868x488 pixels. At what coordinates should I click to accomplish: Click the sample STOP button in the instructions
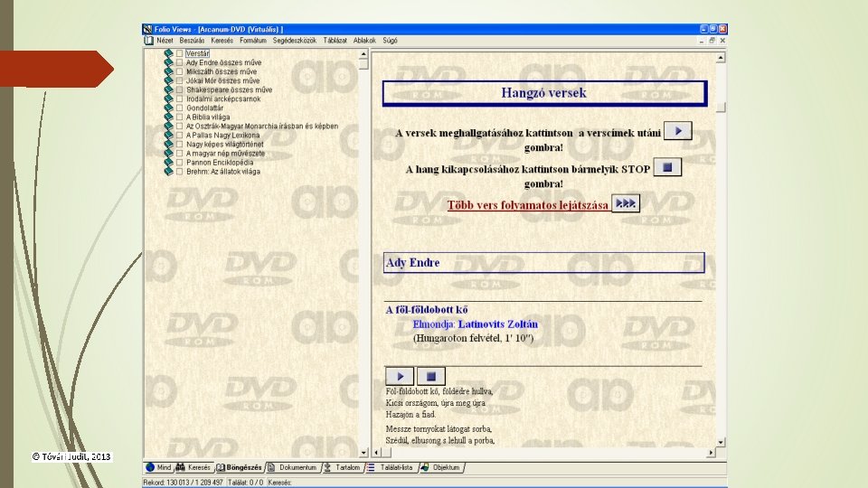pyautogui.click(x=667, y=167)
